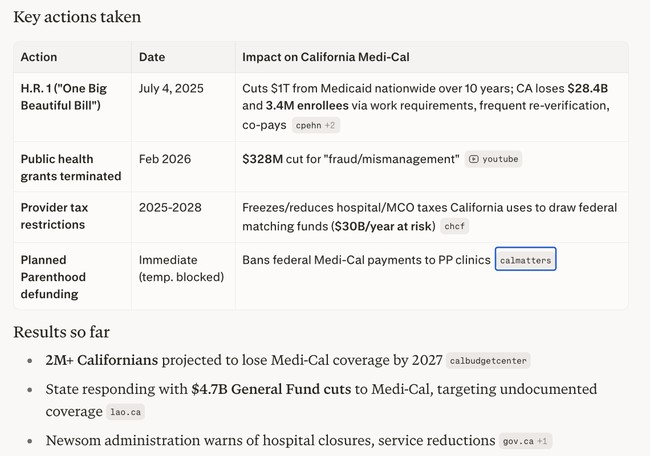Click the calmatters citation chip
650x456 pixels.
tap(524, 260)
